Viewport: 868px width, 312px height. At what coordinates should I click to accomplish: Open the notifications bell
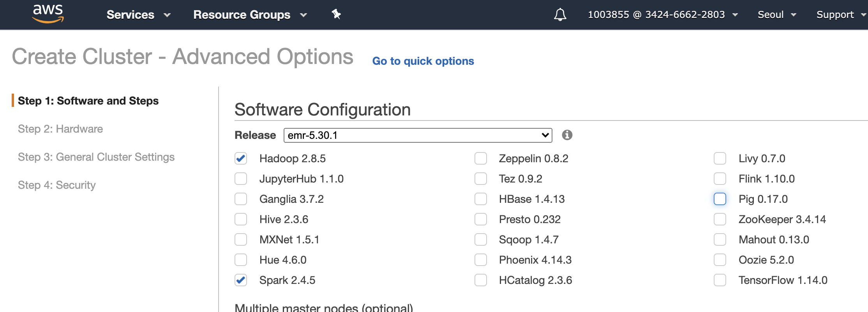point(560,15)
